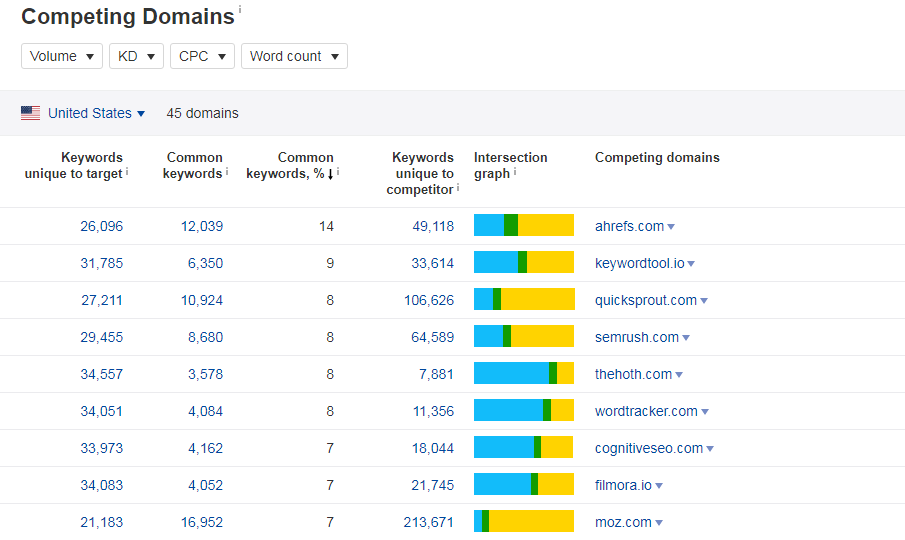The image size is (905, 540).
Task: Click info icon for Keywords unique to competitor
Action: click(x=458, y=188)
